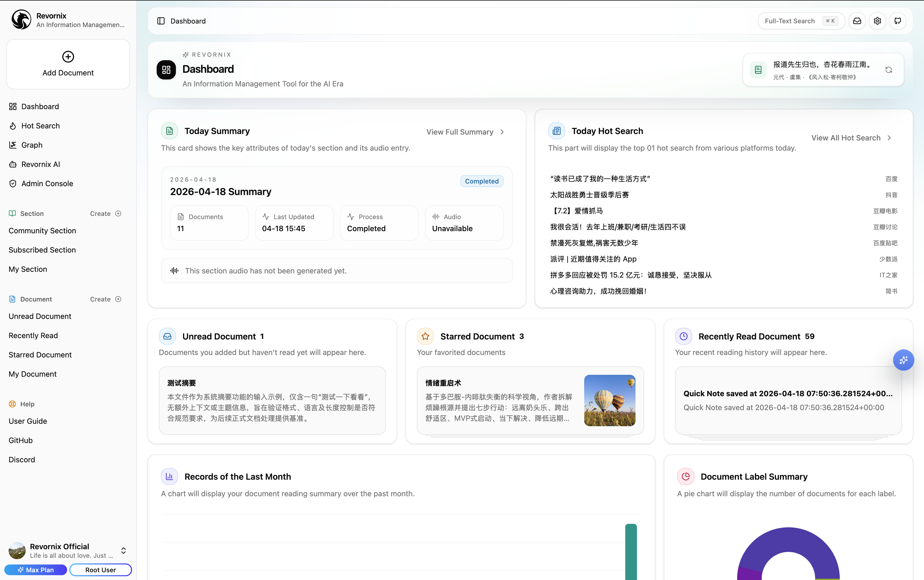The height and width of the screenshot is (580, 924).
Task: Open the Discord link
Action: point(21,460)
